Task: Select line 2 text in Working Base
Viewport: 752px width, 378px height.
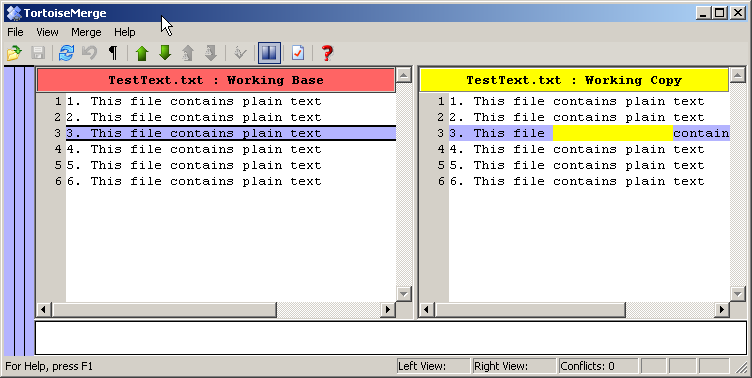Action: coord(194,117)
